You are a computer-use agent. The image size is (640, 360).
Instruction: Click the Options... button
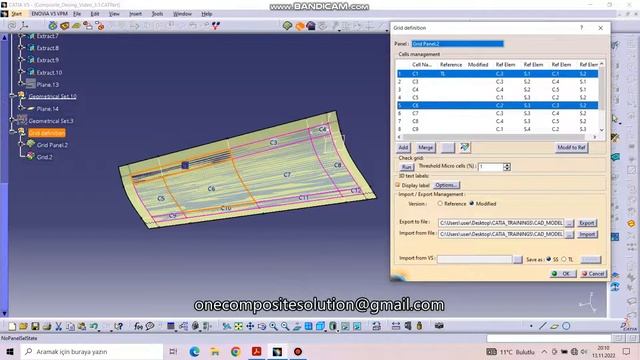click(445, 185)
